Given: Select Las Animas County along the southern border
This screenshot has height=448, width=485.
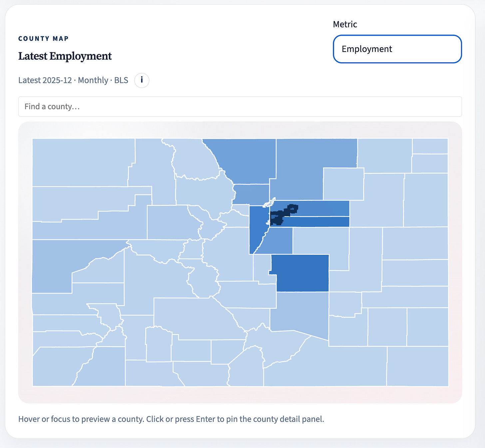Looking at the screenshot, I should click(326, 365).
